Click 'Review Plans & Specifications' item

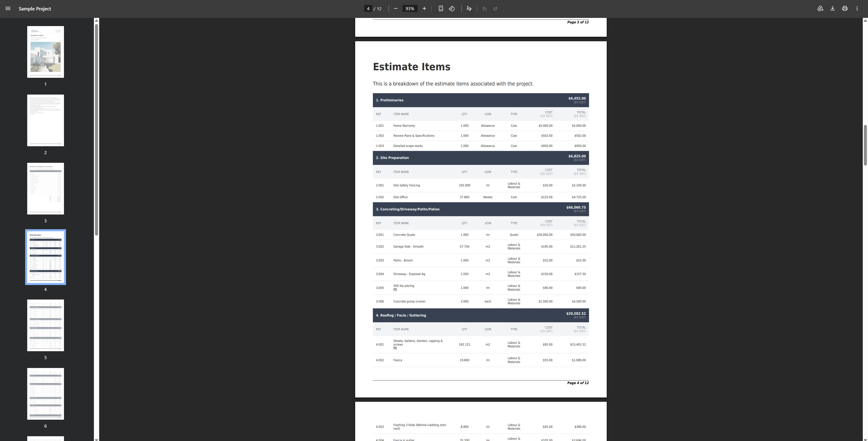tap(413, 136)
